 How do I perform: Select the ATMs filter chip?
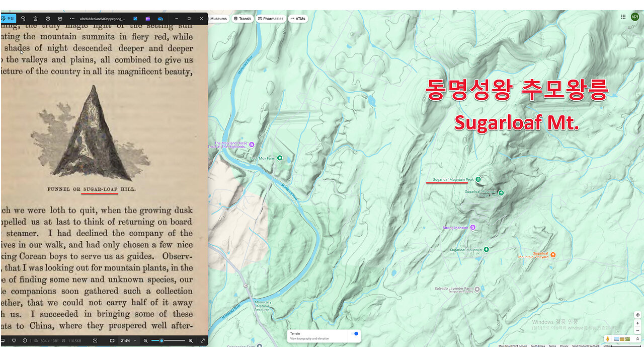pos(298,19)
